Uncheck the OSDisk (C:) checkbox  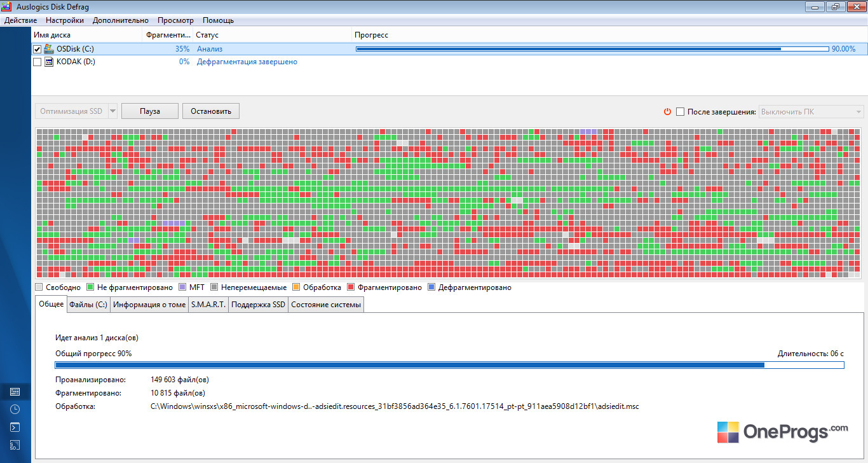pos(37,49)
